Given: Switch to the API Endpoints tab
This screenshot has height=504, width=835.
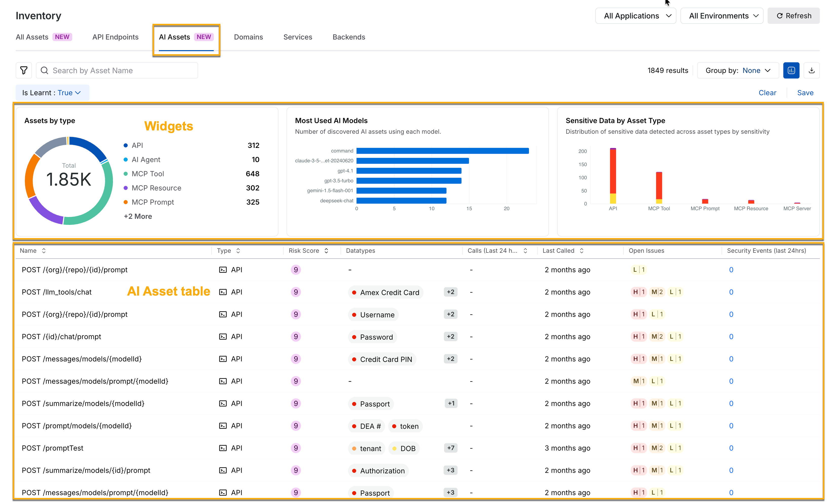Looking at the screenshot, I should 115,37.
